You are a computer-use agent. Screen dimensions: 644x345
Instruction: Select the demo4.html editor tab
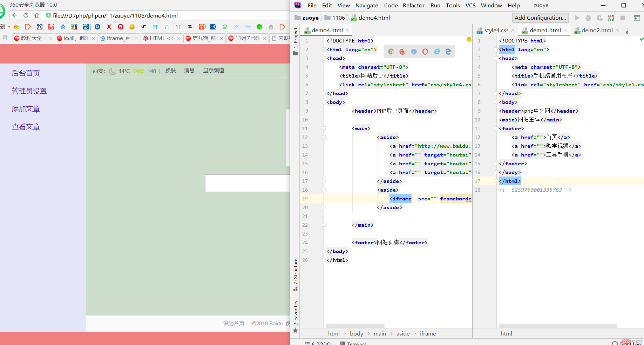[327, 31]
